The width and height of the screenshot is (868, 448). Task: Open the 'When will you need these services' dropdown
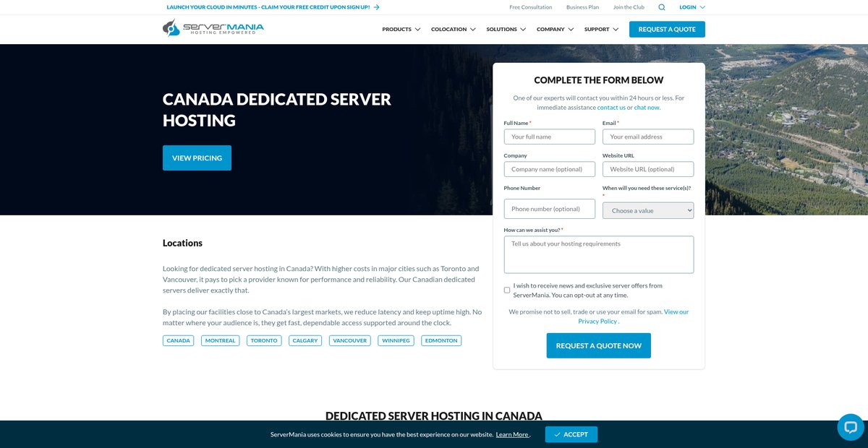coord(648,210)
